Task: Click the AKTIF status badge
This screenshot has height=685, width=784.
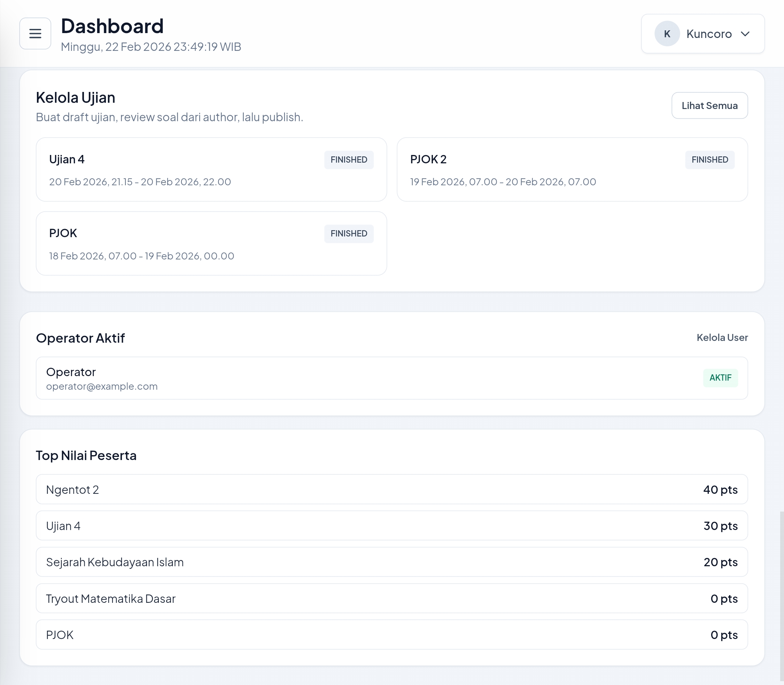Action: click(x=720, y=377)
